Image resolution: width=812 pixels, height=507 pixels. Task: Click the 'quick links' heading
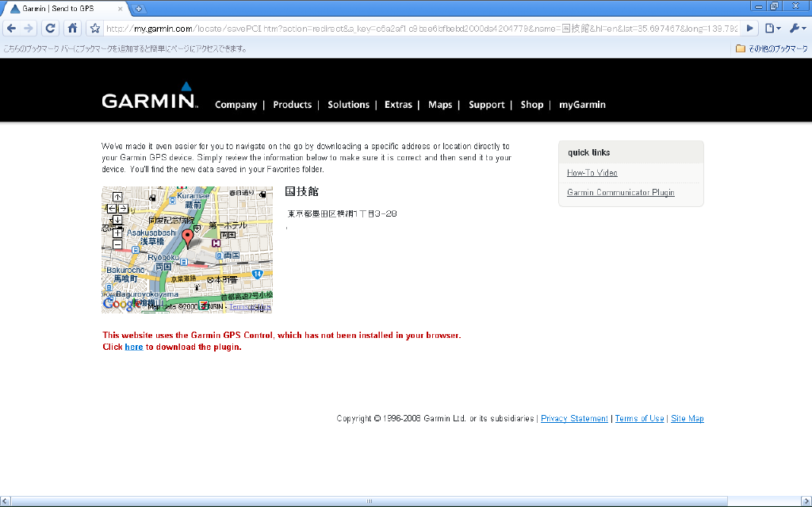589,152
